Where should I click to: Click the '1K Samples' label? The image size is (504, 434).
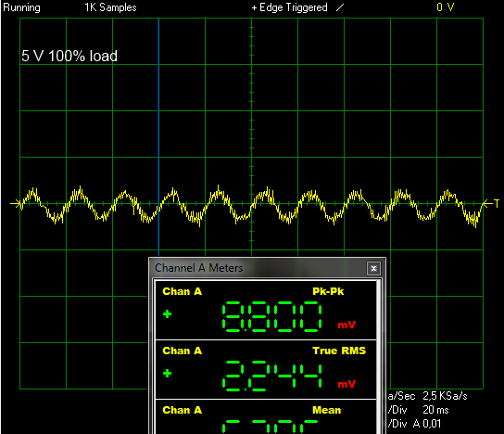point(110,7)
